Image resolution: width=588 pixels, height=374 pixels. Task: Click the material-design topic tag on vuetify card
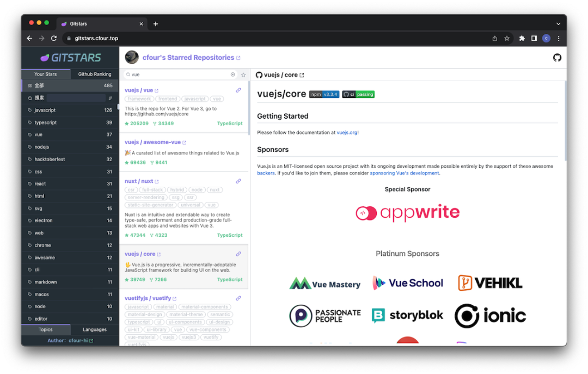[145, 314]
